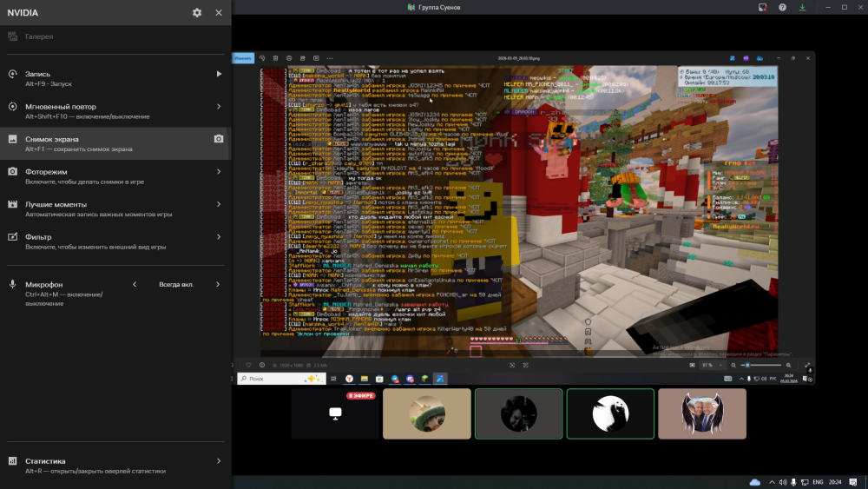Viewport: 868px width, 489px height.
Task: Click the Статистика chart icon
Action: tap(13, 460)
